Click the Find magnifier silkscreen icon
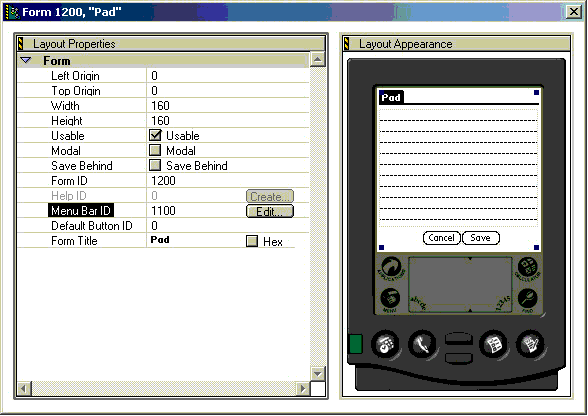The height and width of the screenshot is (416, 588). pos(528,300)
